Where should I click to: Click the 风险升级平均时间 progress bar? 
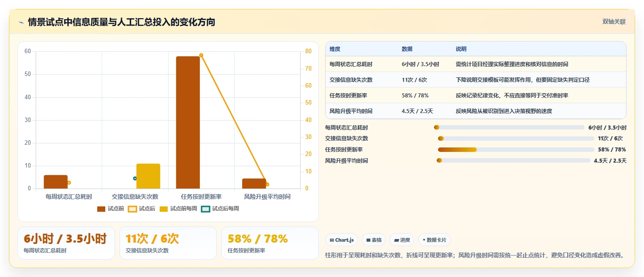[x=513, y=160]
